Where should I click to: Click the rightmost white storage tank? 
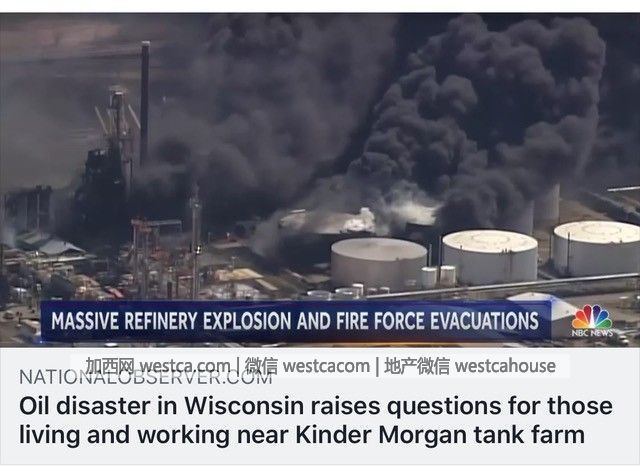pos(597,247)
